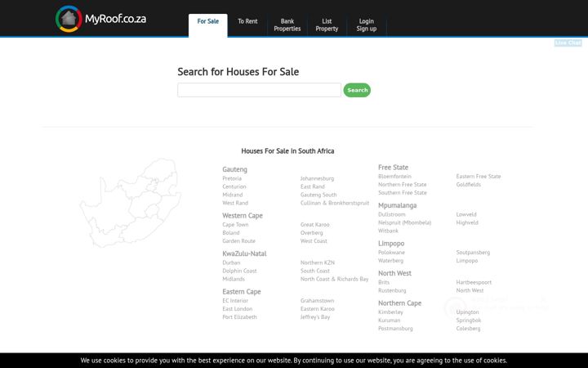Open Eastern Karoo link
The height and width of the screenshot is (368, 588).
[317, 308]
